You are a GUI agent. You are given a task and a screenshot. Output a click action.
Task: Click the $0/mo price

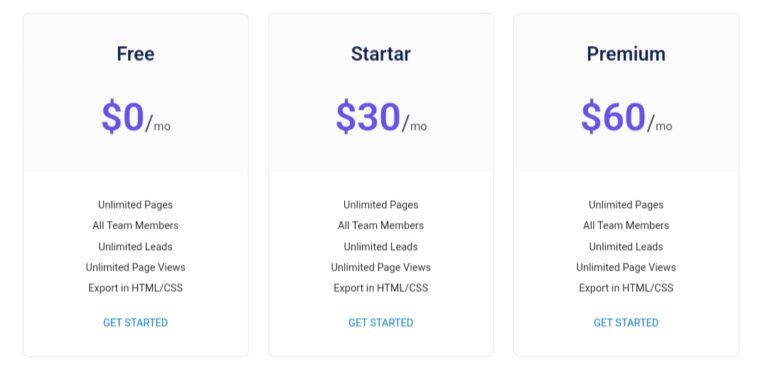click(x=136, y=118)
